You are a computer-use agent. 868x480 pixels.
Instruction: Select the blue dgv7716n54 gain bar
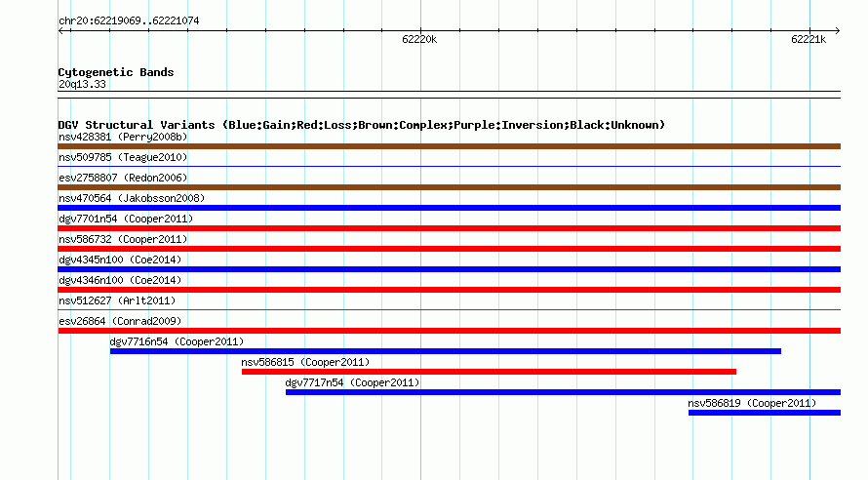[x=446, y=351]
